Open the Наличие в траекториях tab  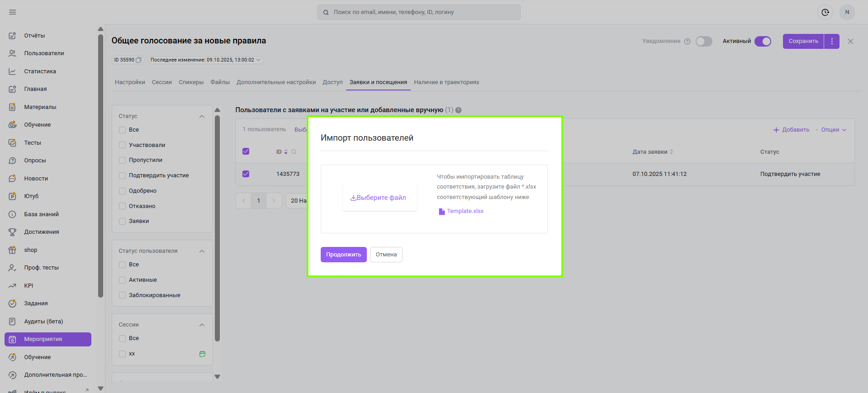pyautogui.click(x=446, y=82)
